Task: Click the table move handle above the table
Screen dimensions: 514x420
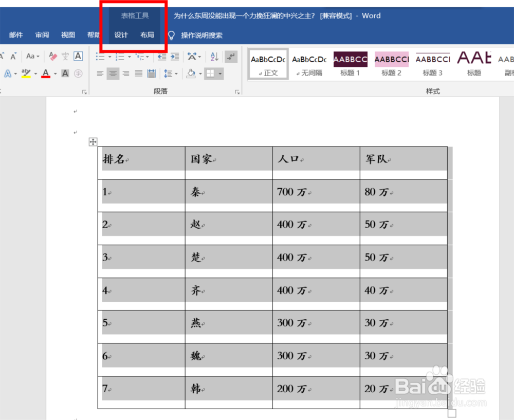Action: 93,141
